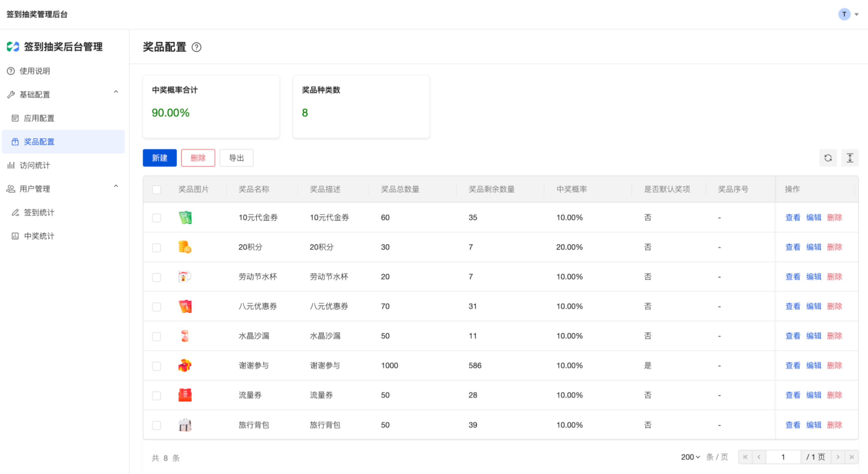Check the 20积分 row checkbox

coord(156,247)
